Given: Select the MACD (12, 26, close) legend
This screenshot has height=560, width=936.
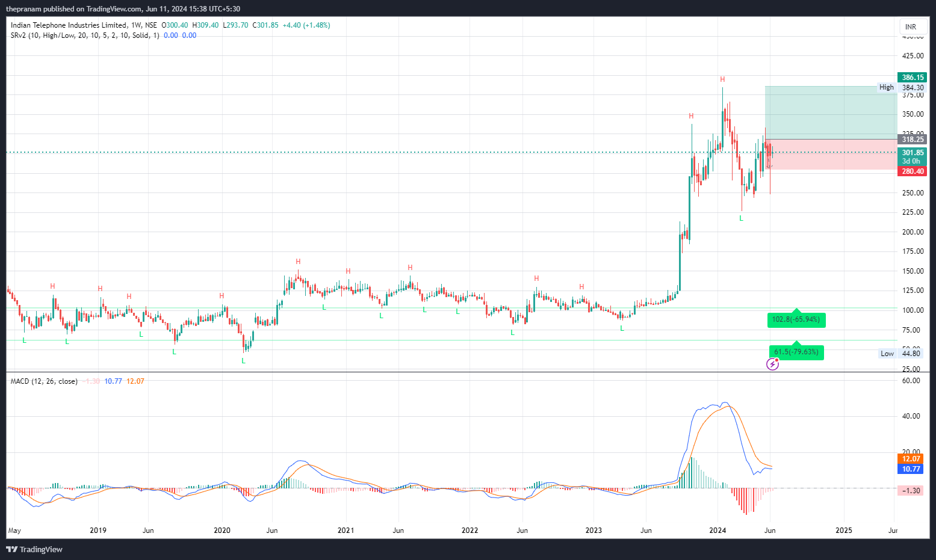Looking at the screenshot, I should click(44, 381).
